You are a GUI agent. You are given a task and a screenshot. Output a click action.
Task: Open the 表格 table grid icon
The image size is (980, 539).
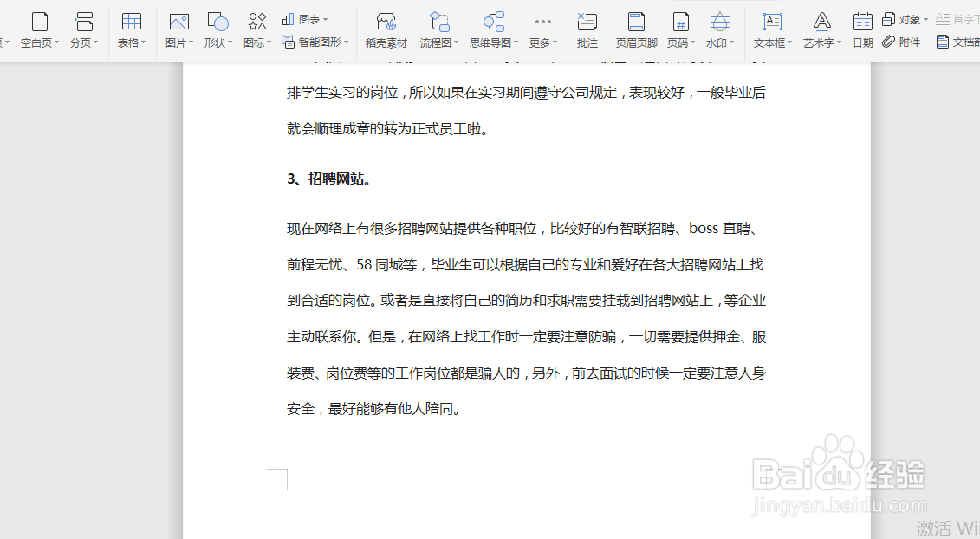[131, 22]
